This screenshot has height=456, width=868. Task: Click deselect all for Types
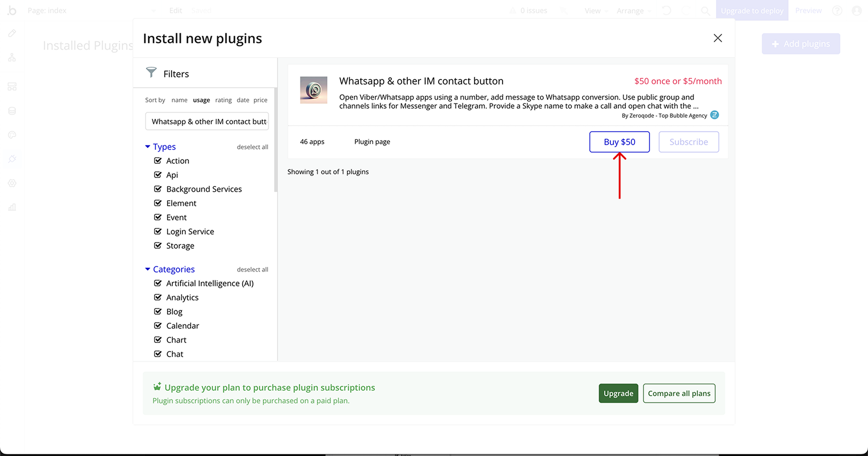(x=253, y=147)
